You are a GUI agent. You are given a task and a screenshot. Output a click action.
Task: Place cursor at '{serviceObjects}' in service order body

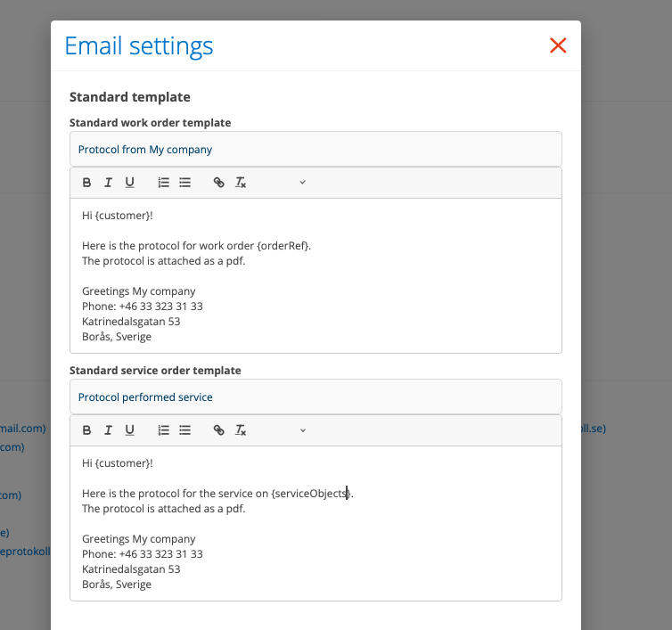pos(311,494)
